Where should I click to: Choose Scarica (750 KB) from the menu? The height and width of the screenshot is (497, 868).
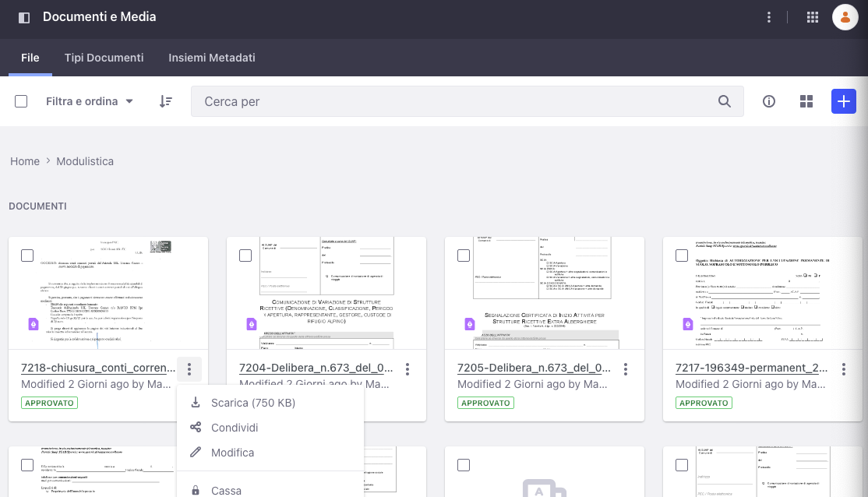click(x=252, y=403)
